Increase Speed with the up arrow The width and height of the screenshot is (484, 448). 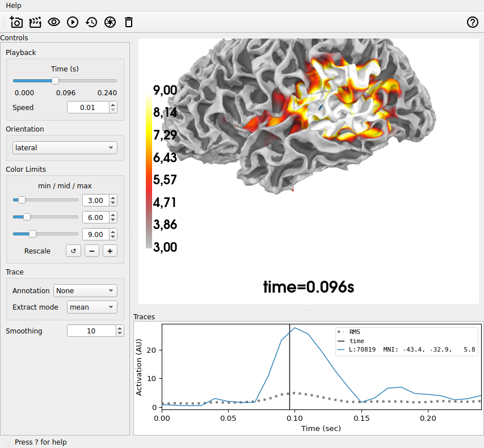[x=113, y=104]
